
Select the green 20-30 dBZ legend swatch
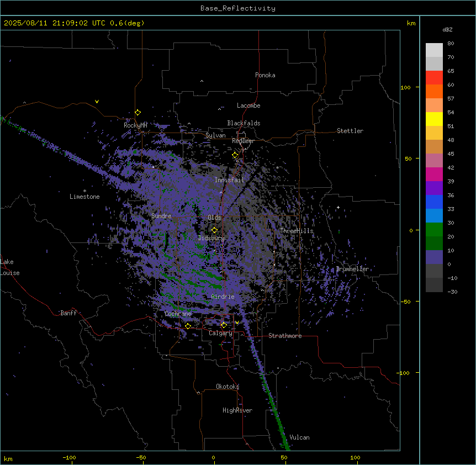pos(434,230)
